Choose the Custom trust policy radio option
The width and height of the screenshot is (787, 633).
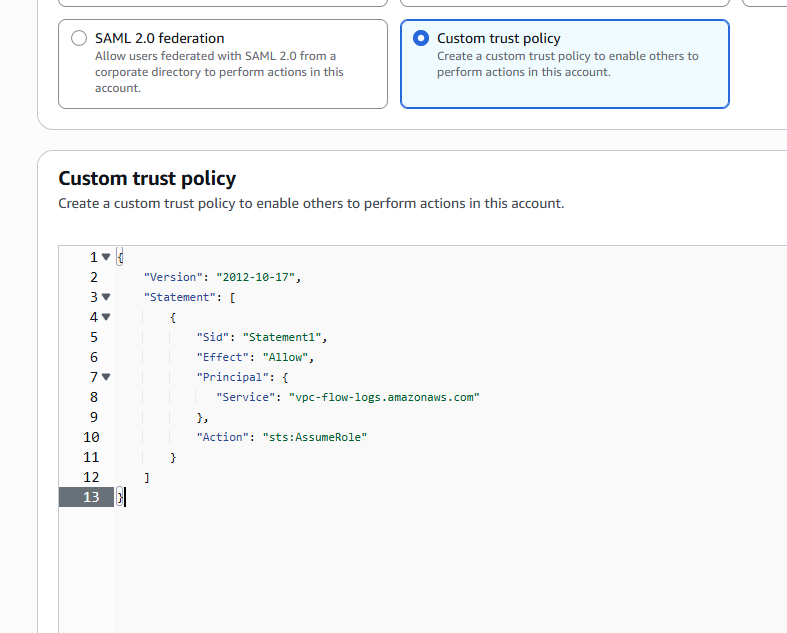pyautogui.click(x=421, y=39)
